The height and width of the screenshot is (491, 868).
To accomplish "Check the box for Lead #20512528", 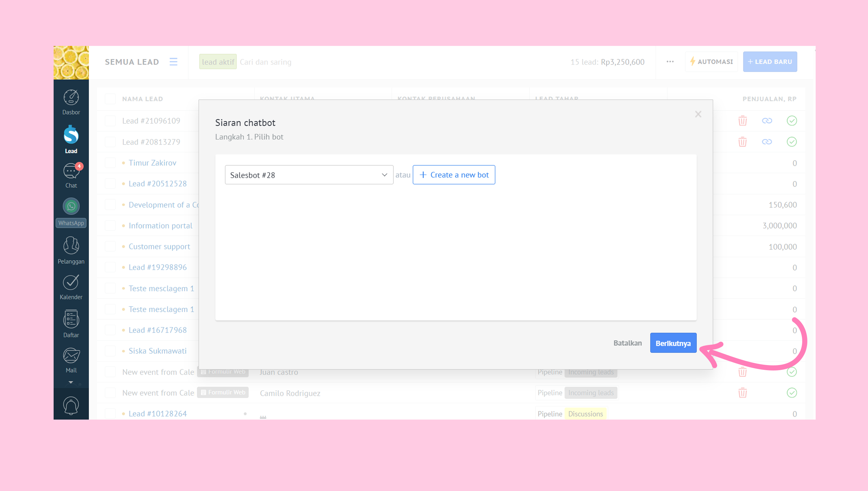I will click(x=110, y=183).
